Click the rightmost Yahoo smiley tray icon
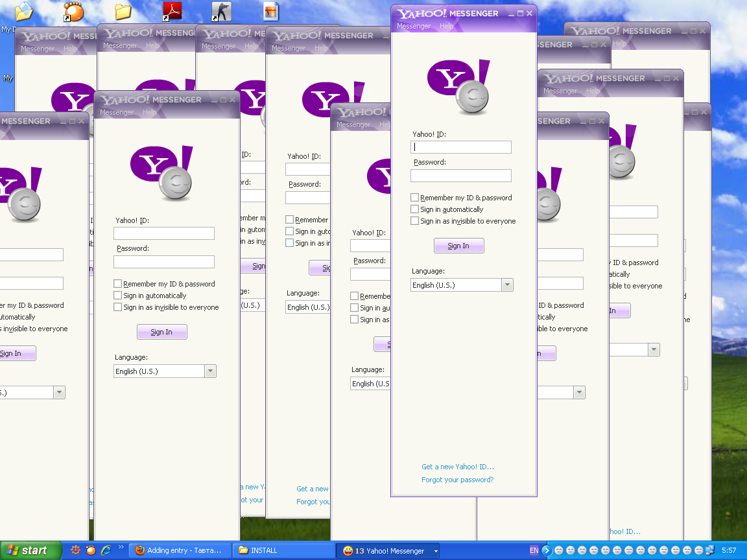Viewport: 747px width, 560px height. [699, 550]
